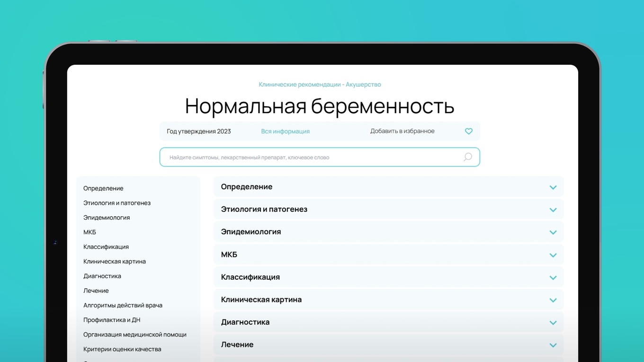Open Определение in the sidebar
644x362 pixels.
click(x=103, y=188)
